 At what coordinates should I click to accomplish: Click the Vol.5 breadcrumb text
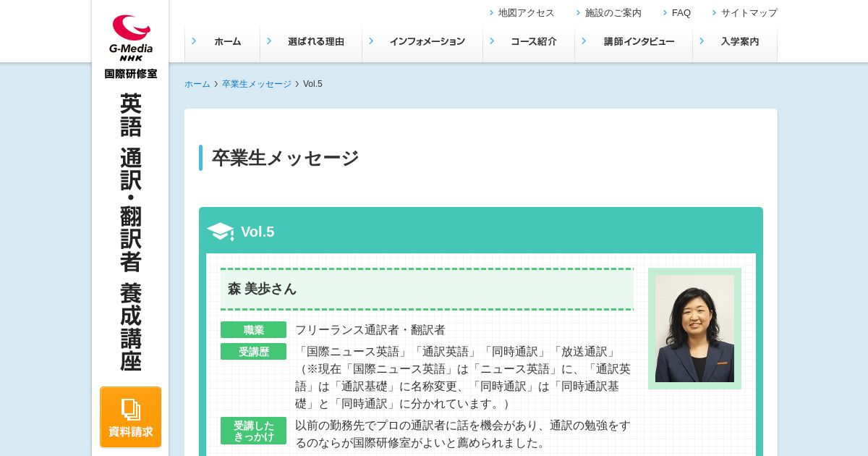[312, 84]
